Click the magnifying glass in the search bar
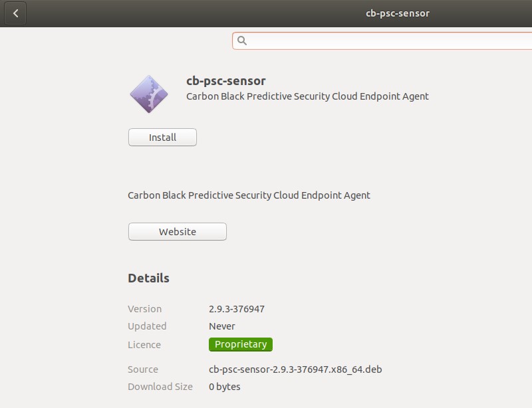This screenshot has width=532, height=408. tap(242, 41)
